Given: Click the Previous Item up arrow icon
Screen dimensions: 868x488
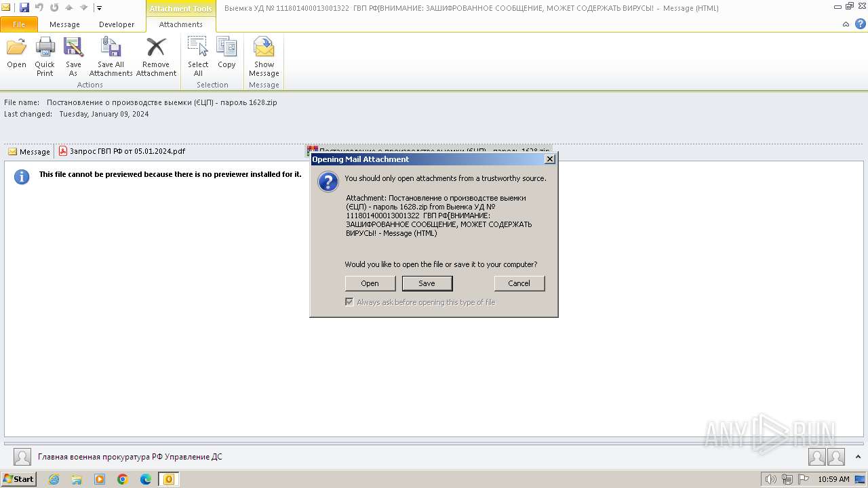Looking at the screenshot, I should [x=69, y=7].
